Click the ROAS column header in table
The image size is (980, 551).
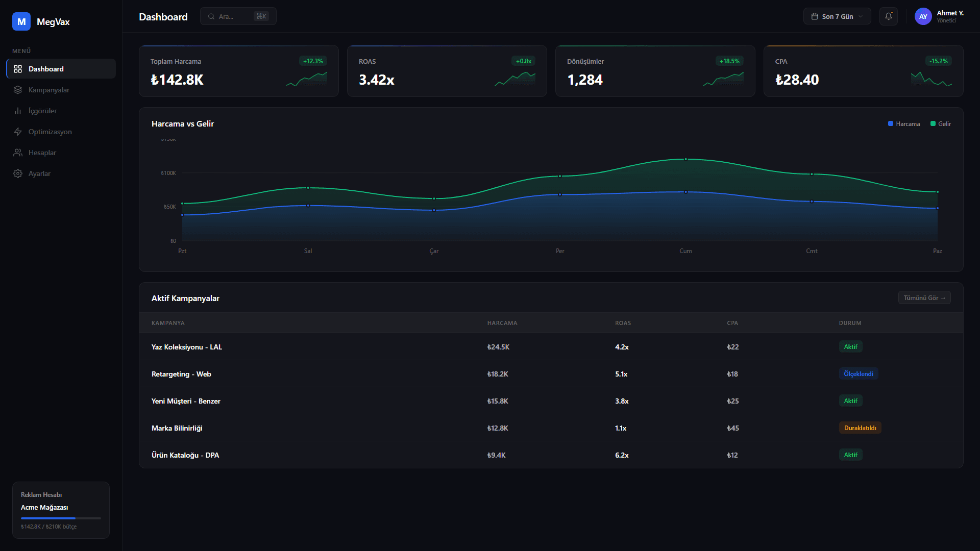pos(623,323)
